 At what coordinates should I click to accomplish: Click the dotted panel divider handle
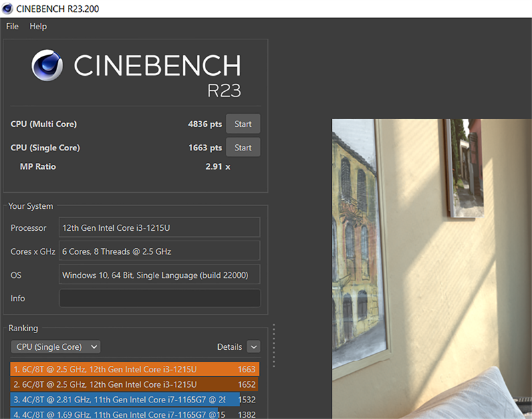point(274,345)
